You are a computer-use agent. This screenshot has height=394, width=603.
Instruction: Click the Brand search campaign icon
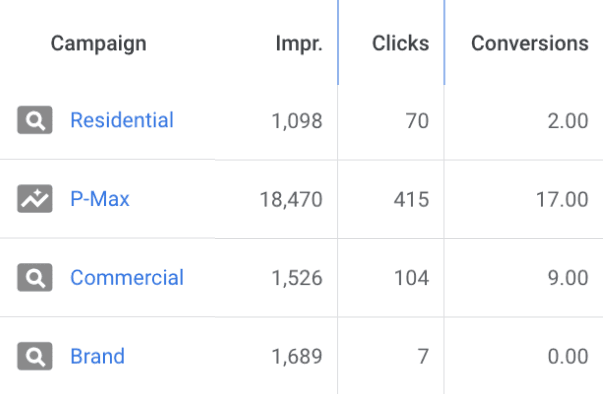35,356
